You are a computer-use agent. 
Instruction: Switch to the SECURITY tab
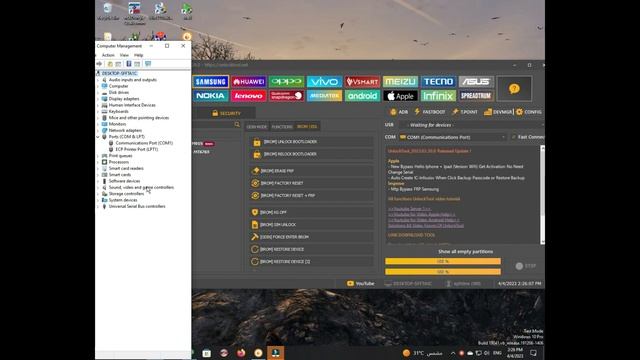click(227, 113)
